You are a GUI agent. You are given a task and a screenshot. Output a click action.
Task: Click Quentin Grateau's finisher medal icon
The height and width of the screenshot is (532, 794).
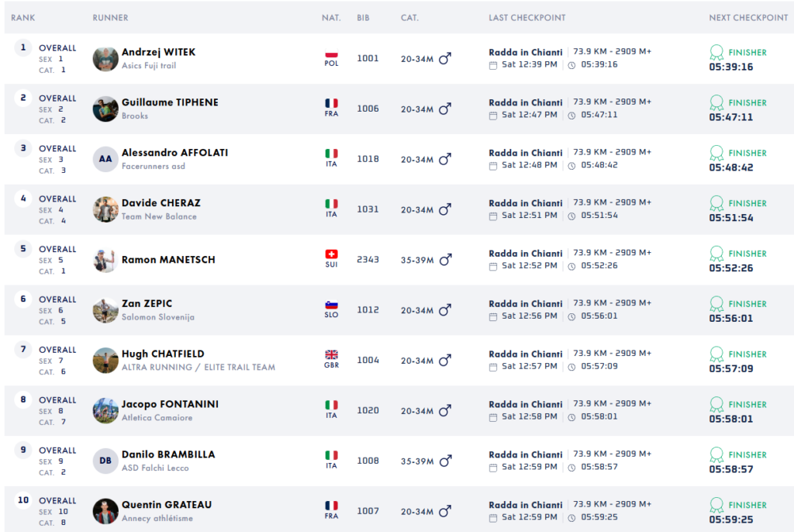tap(716, 505)
